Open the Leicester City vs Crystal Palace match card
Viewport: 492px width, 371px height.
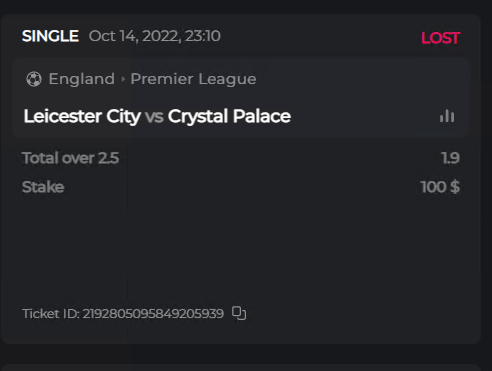pos(241,98)
